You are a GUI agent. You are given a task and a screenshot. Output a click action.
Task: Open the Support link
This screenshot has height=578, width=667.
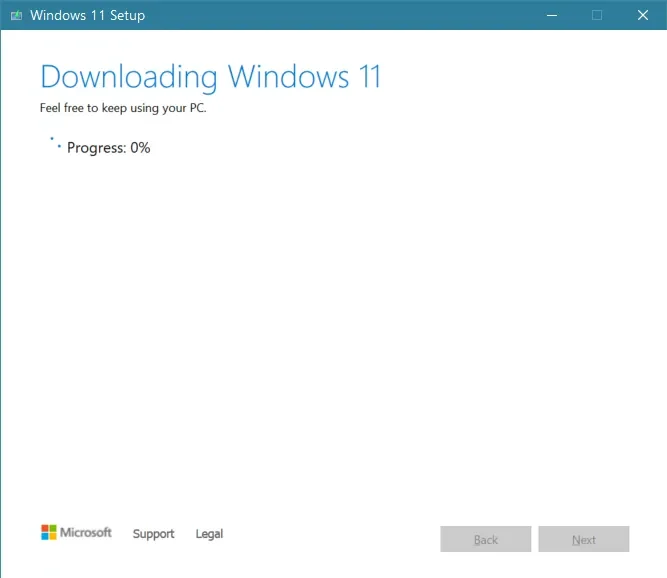(x=153, y=534)
